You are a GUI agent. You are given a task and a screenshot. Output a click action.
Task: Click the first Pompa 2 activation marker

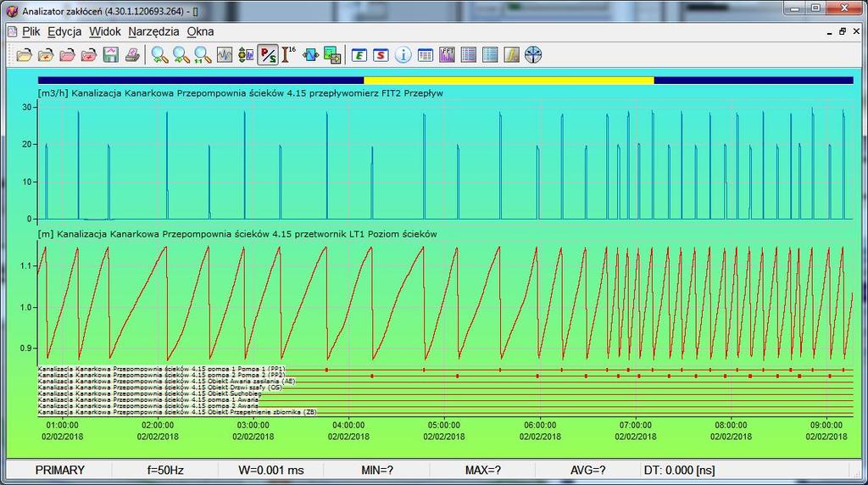[372, 376]
